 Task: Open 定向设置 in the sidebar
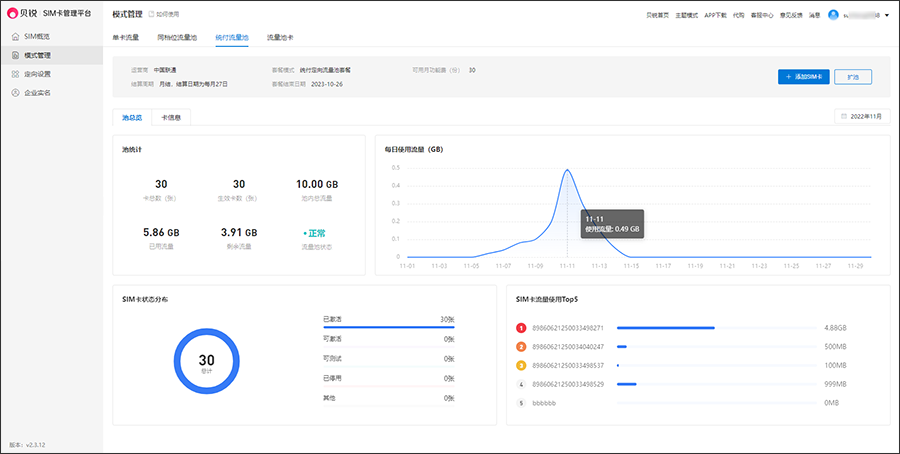pyautogui.click(x=51, y=74)
